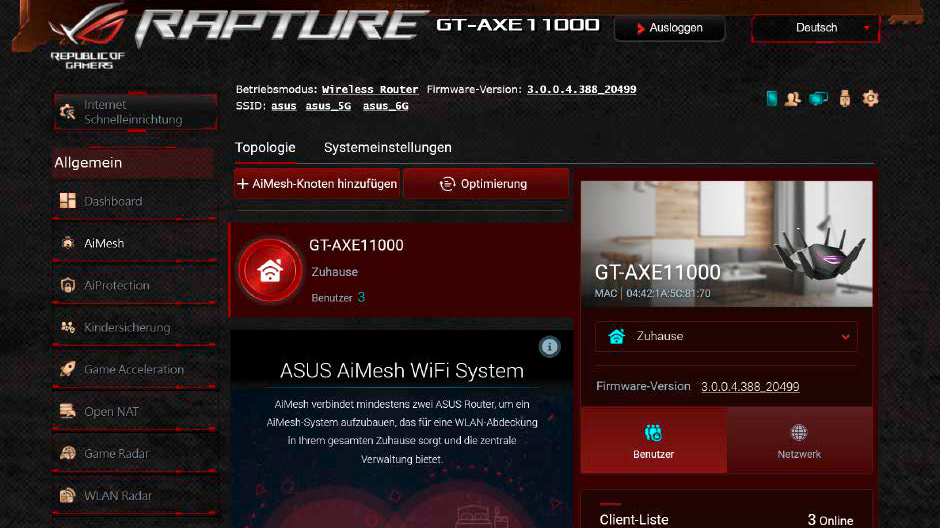Image resolution: width=940 pixels, height=528 pixels.
Task: Click the Optimierung button
Action: [x=485, y=184]
